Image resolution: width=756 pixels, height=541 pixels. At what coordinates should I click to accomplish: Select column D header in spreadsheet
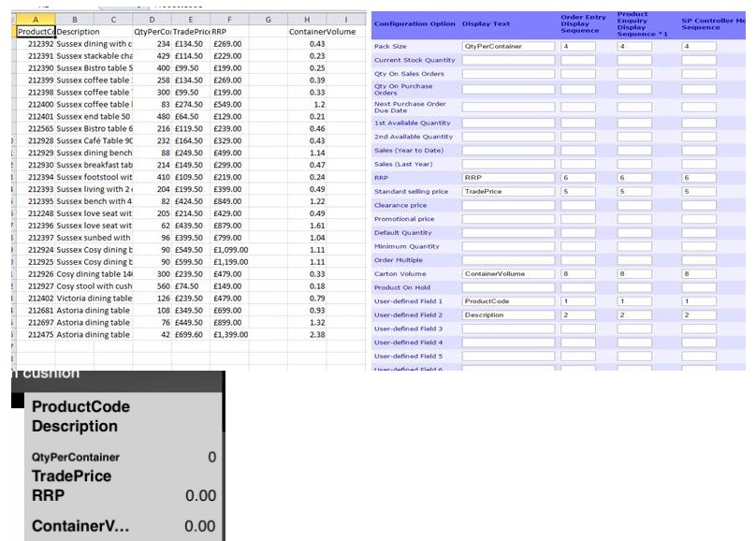coord(152,20)
